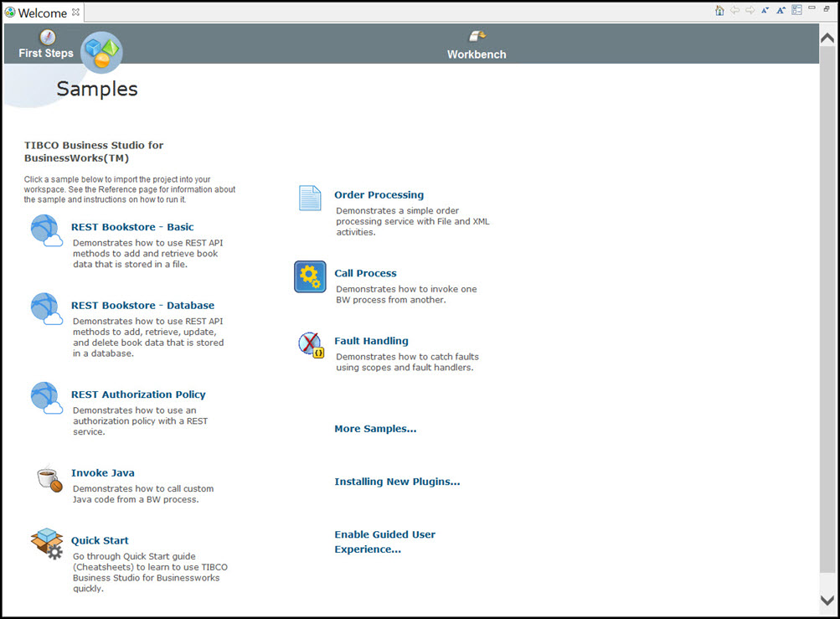Open the REST Bookstore - Basic sample
Screen dimensions: 840x619
pyautogui.click(x=132, y=227)
